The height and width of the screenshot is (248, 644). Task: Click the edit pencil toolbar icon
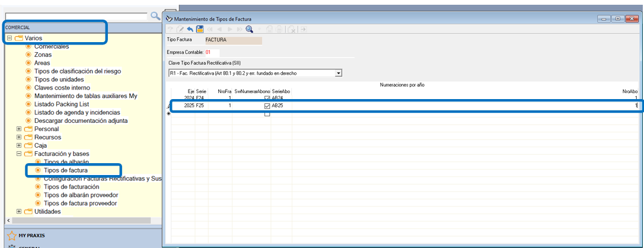coord(180,29)
